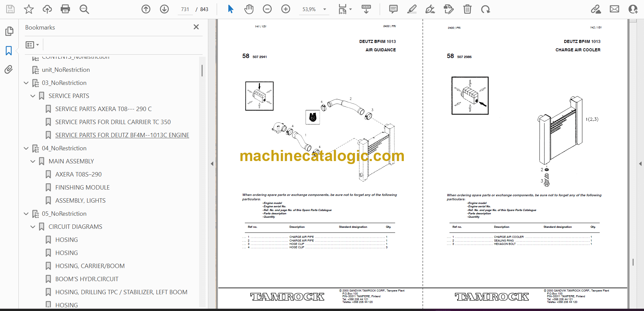The height and width of the screenshot is (311, 644).
Task: Upload the file to cloud storage
Action: (x=47, y=9)
